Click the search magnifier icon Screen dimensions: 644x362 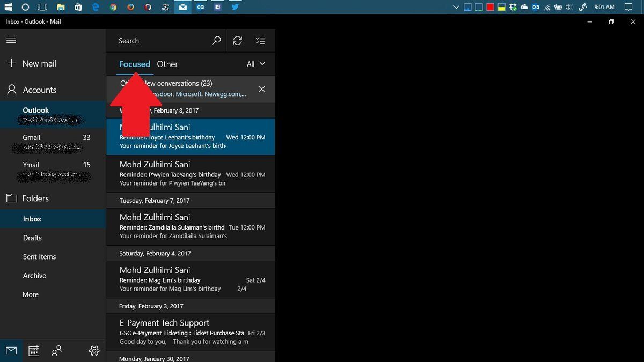coord(216,40)
